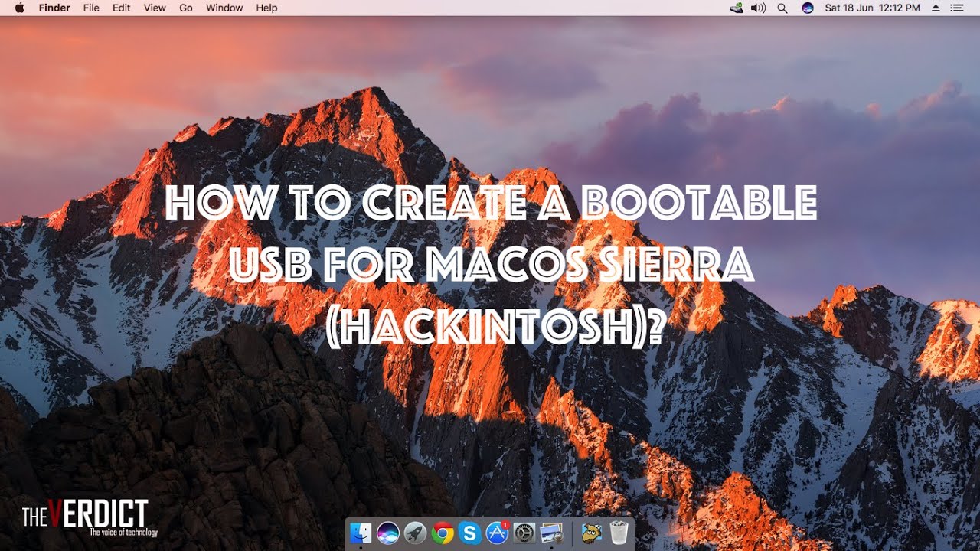Open the Trash in the Dock
This screenshot has height=551, width=980.
[619, 533]
